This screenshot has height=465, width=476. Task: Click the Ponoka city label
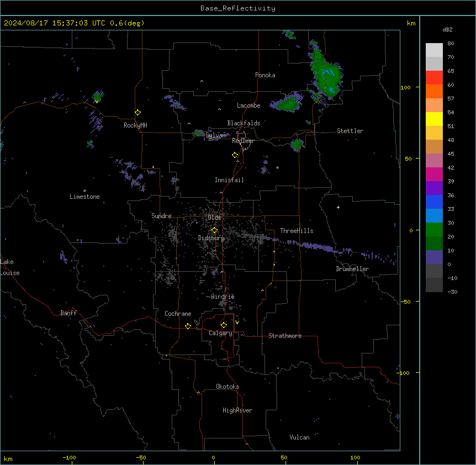[265, 75]
